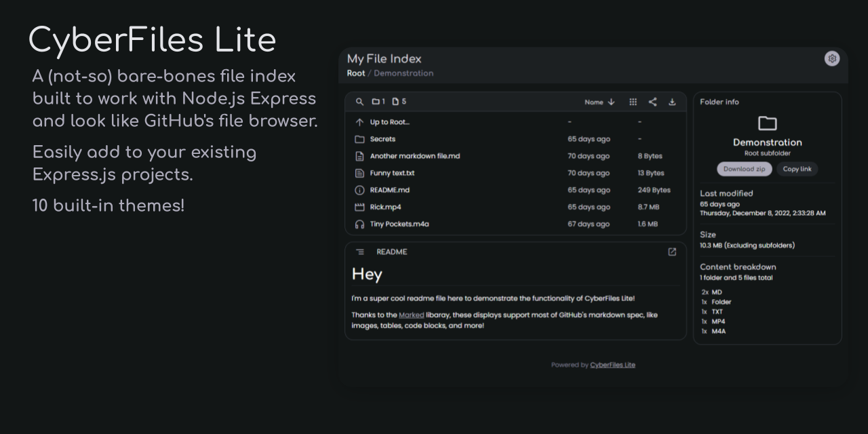The image size is (868, 434).
Task: Click the 1x MP4 breakdown entry
Action: [713, 321]
